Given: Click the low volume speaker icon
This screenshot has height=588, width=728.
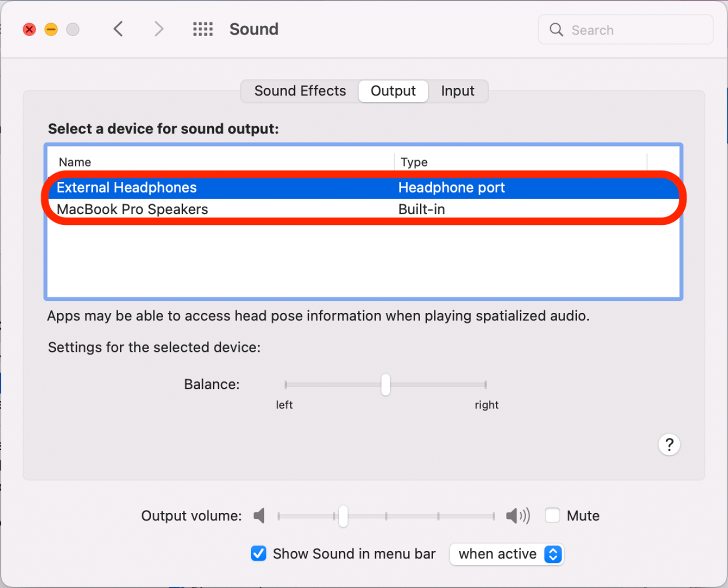Looking at the screenshot, I should click(259, 515).
